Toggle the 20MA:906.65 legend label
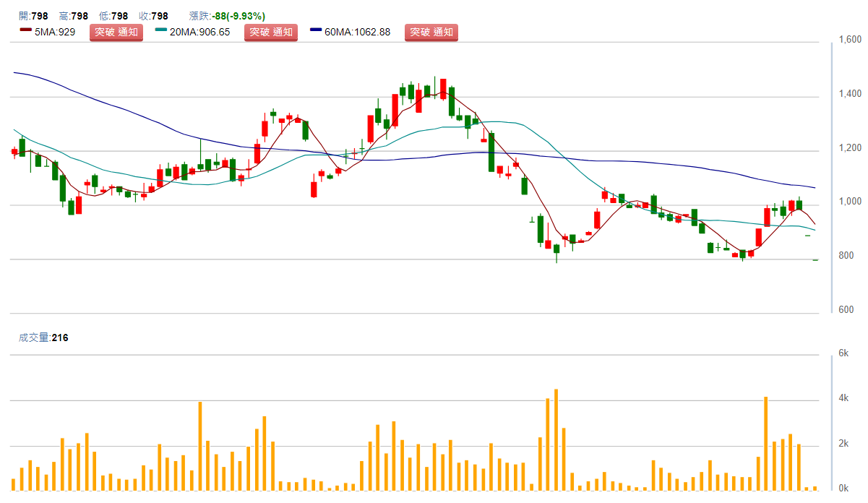The width and height of the screenshot is (868, 503). click(199, 32)
